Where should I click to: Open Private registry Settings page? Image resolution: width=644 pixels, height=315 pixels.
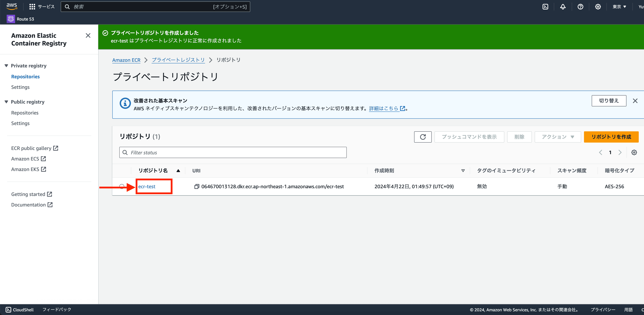click(20, 87)
